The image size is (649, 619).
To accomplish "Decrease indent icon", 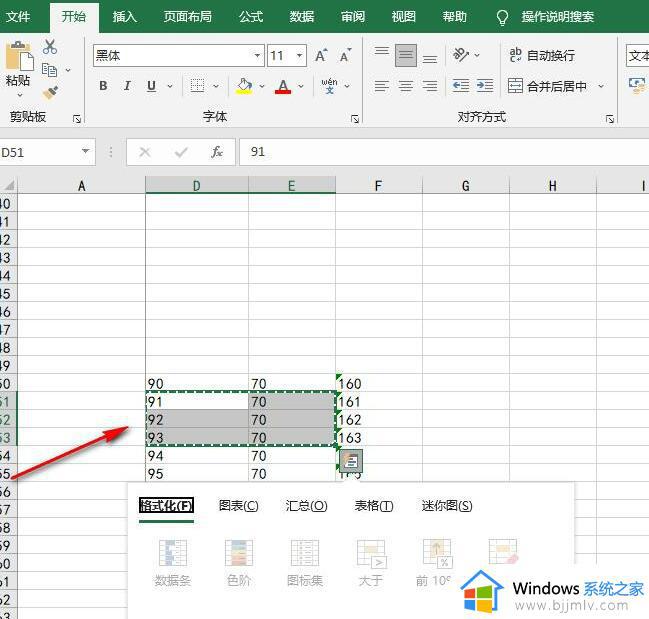I will 461,86.
